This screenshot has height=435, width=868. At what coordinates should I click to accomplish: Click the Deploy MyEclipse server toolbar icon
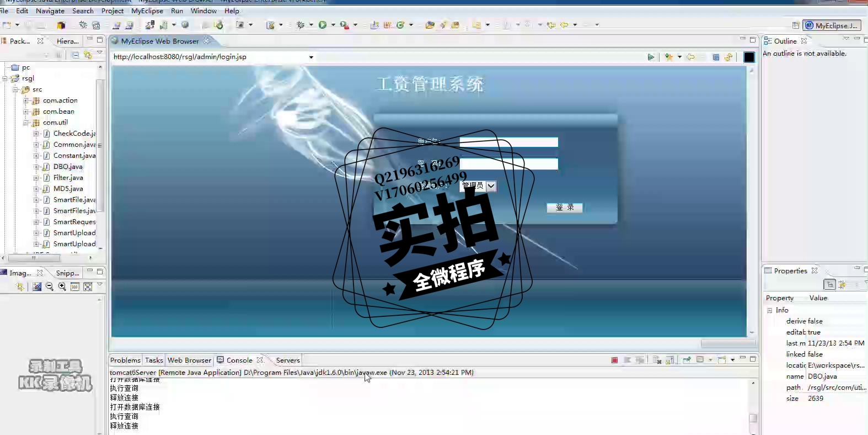(149, 25)
